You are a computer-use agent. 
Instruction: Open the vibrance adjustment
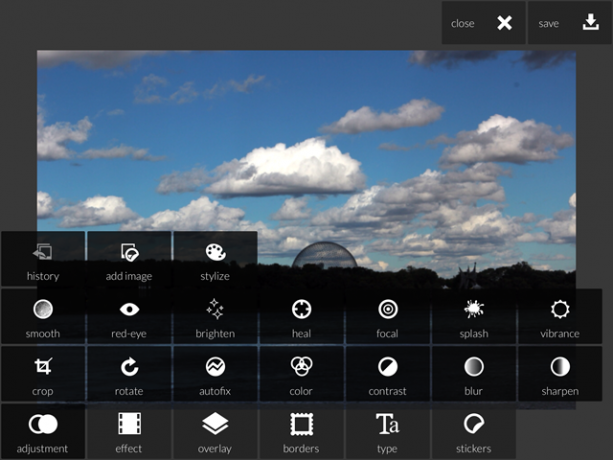[560, 317]
